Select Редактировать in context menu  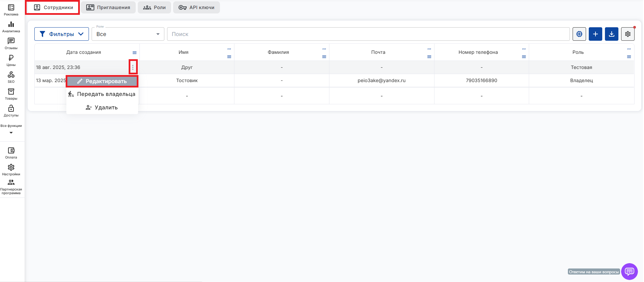point(102,81)
